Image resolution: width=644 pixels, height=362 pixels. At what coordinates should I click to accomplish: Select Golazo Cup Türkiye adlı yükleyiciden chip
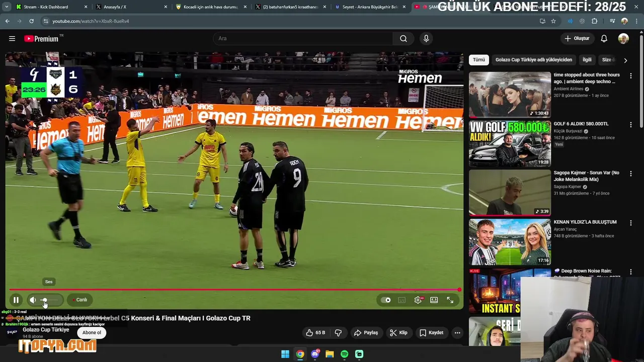534,60
